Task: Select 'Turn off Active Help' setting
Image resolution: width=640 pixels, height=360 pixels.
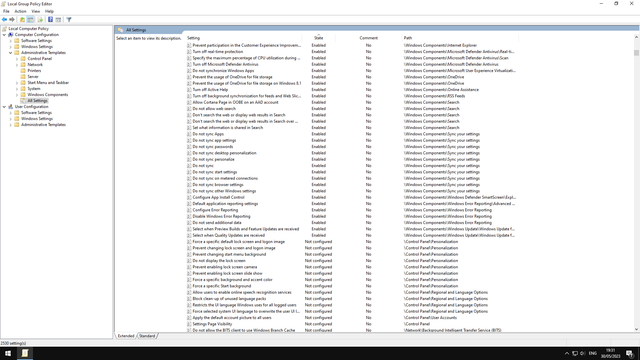Action: (x=210, y=90)
